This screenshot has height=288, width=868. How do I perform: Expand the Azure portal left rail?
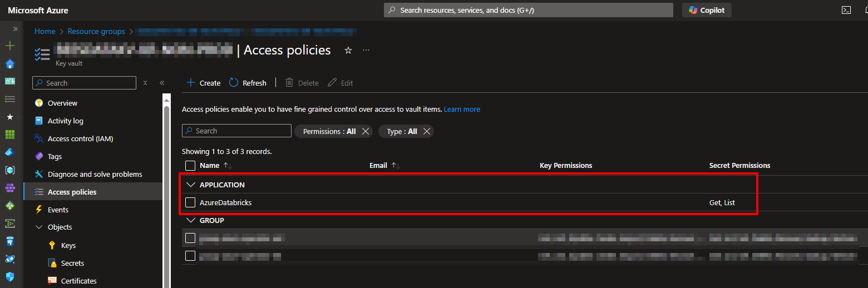tap(15, 28)
